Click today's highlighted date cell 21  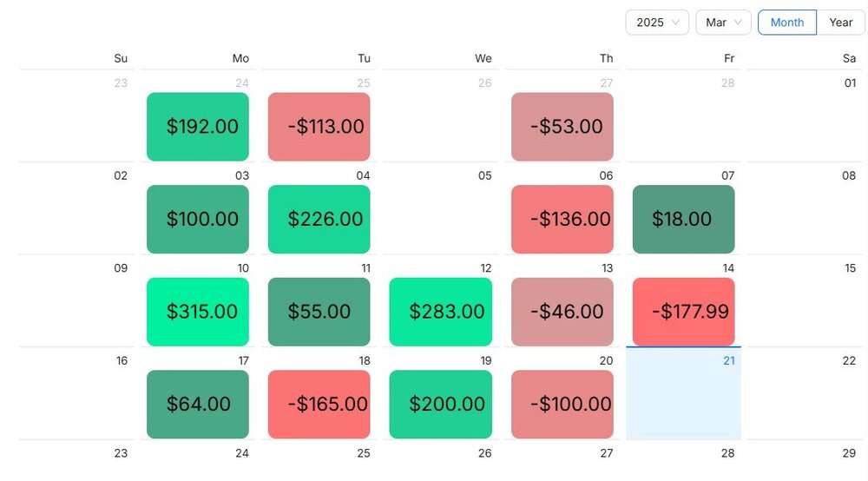click(684, 395)
